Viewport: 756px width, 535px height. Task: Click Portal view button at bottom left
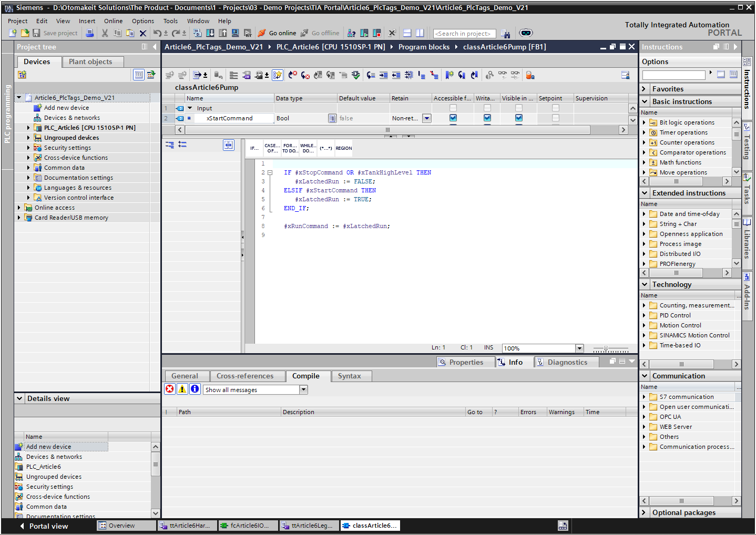coord(45,526)
